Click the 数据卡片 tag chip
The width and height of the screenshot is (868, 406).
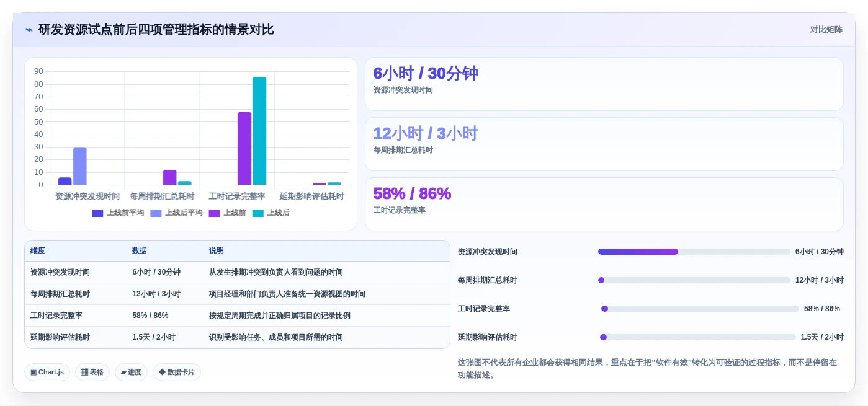click(x=177, y=373)
